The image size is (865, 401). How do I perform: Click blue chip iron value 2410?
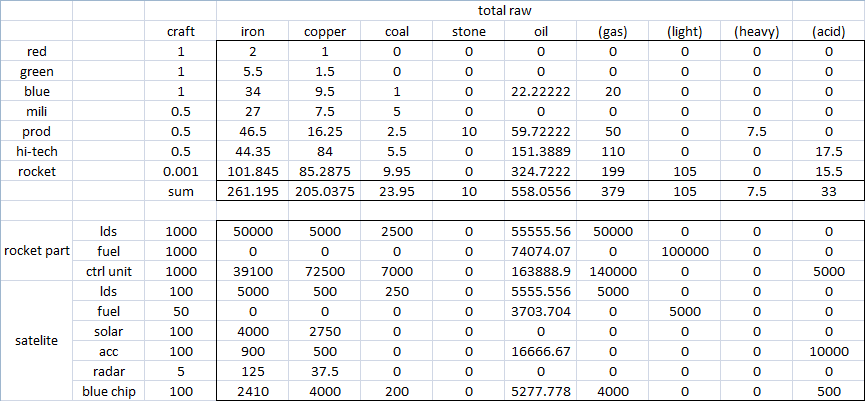pyautogui.click(x=253, y=391)
